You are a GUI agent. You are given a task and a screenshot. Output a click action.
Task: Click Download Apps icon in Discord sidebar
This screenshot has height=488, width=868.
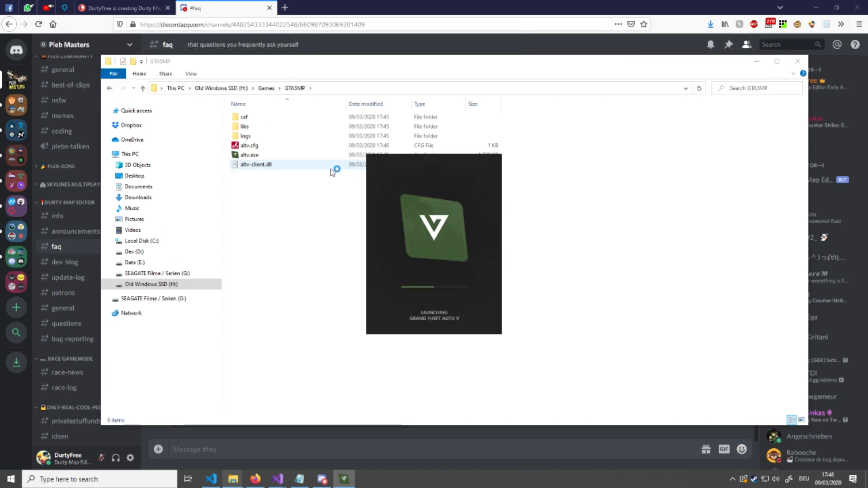[x=16, y=362]
